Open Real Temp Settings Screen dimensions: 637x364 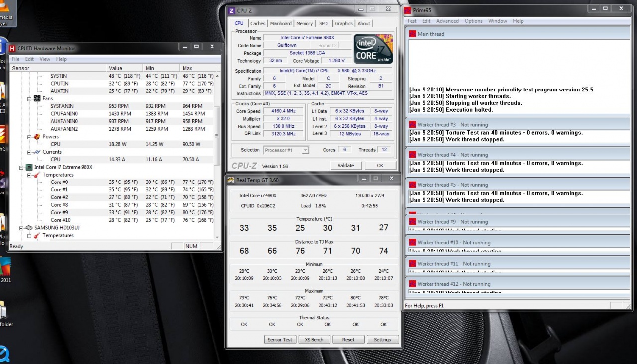382,340
